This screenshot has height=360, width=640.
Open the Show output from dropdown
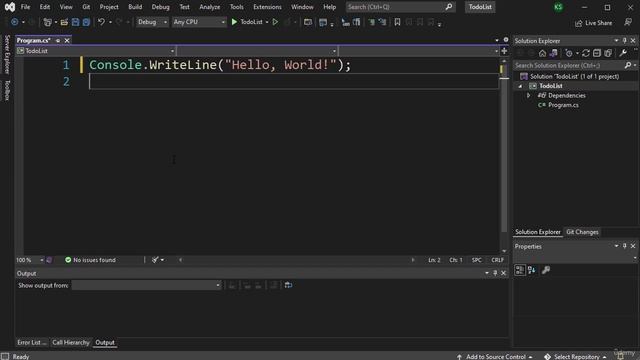click(x=147, y=285)
